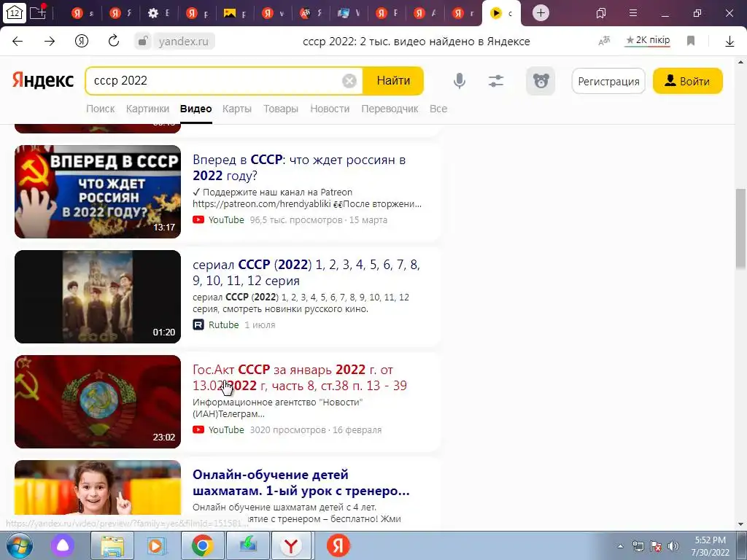Viewport: 747px width, 560px height.
Task: Open the Переводчик tab
Action: click(390, 109)
